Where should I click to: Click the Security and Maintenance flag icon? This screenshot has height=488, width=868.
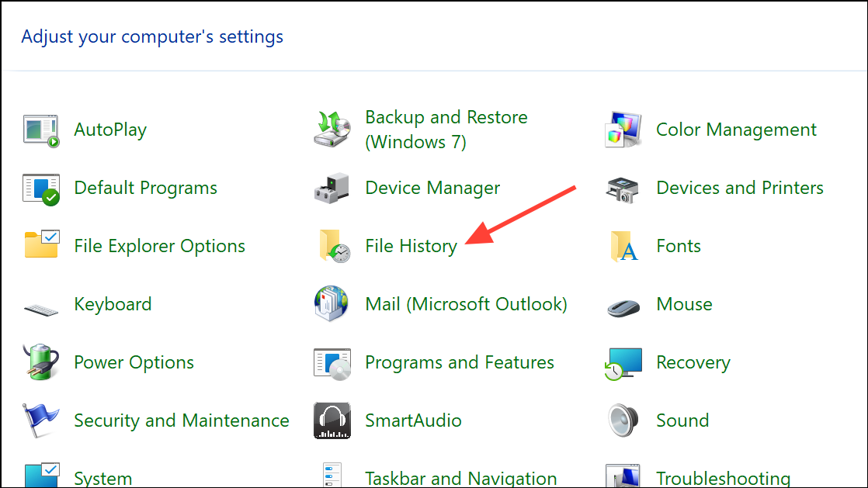(41, 421)
